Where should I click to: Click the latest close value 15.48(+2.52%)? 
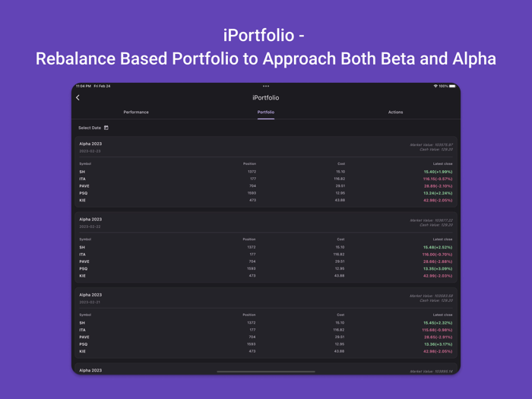(438, 247)
